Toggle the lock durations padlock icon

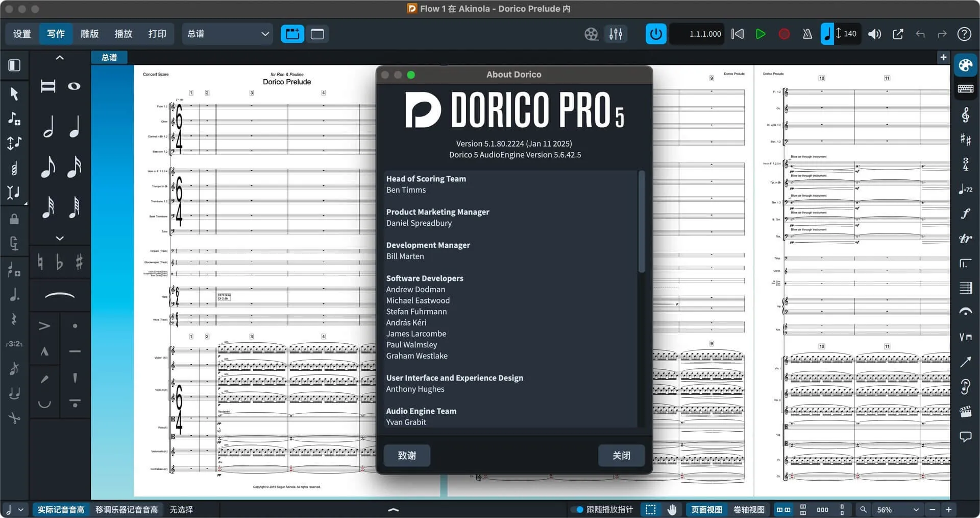pos(14,219)
